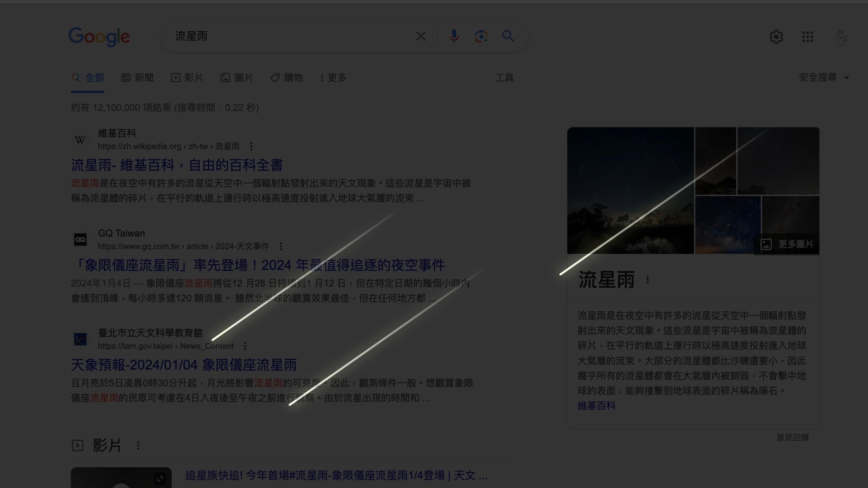Click the Google logo
Viewport: 868px width, 488px height.
(99, 36)
